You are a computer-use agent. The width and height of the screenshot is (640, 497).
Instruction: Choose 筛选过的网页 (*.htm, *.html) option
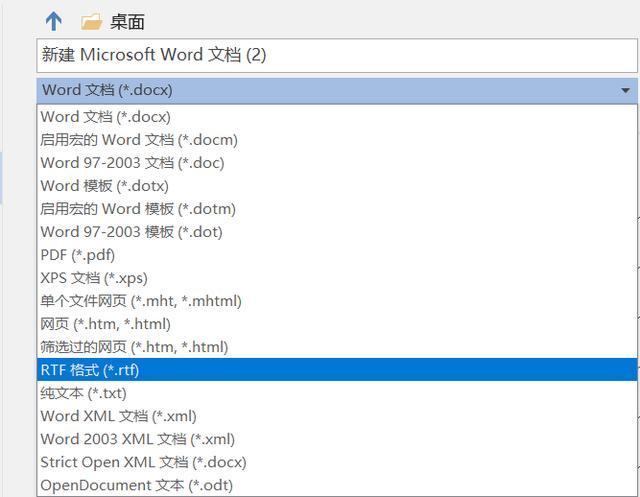click(x=337, y=347)
